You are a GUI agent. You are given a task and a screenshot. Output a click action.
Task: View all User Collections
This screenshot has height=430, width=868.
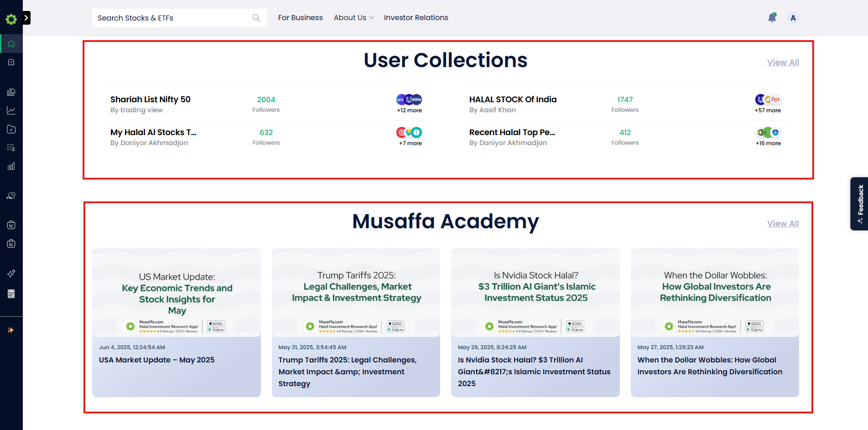(783, 63)
